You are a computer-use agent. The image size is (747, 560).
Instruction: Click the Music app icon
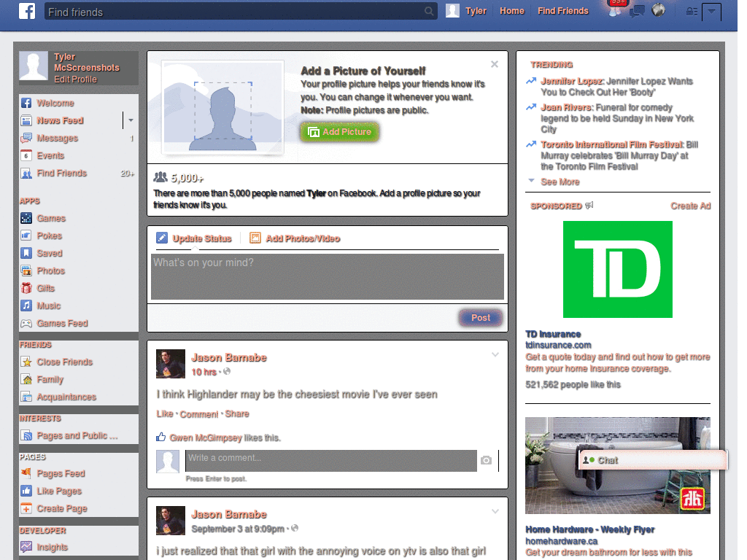pyautogui.click(x=26, y=306)
